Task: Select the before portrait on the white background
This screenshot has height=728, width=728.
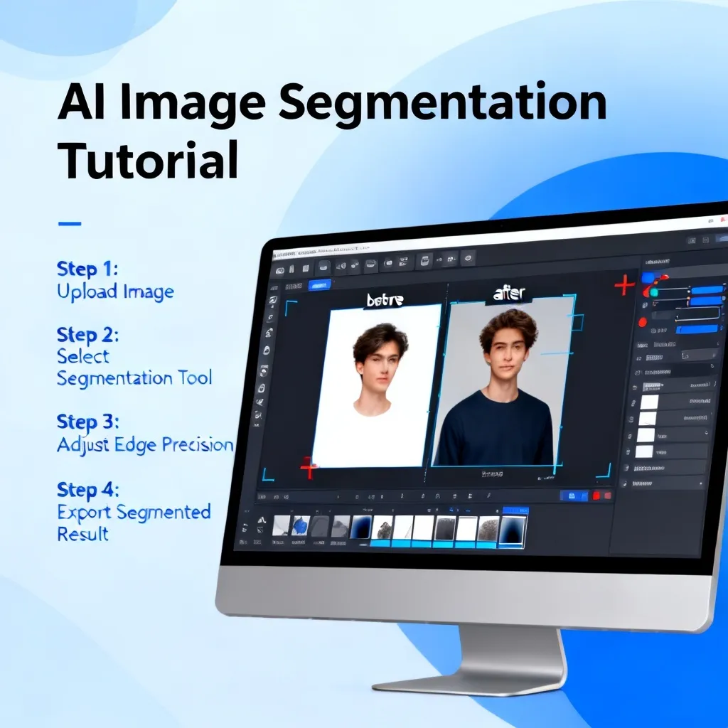Action: (x=377, y=385)
